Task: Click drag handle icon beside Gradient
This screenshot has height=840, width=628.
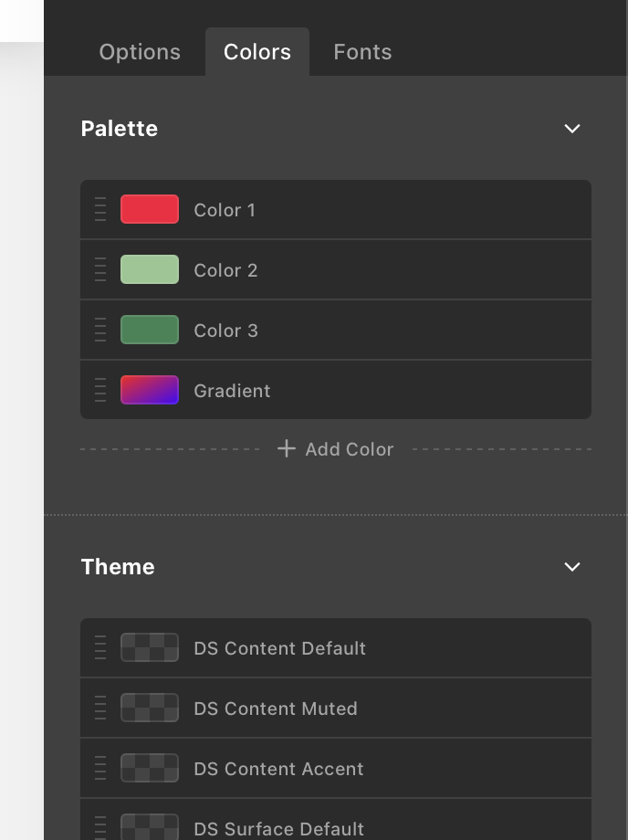Action: click(x=100, y=391)
